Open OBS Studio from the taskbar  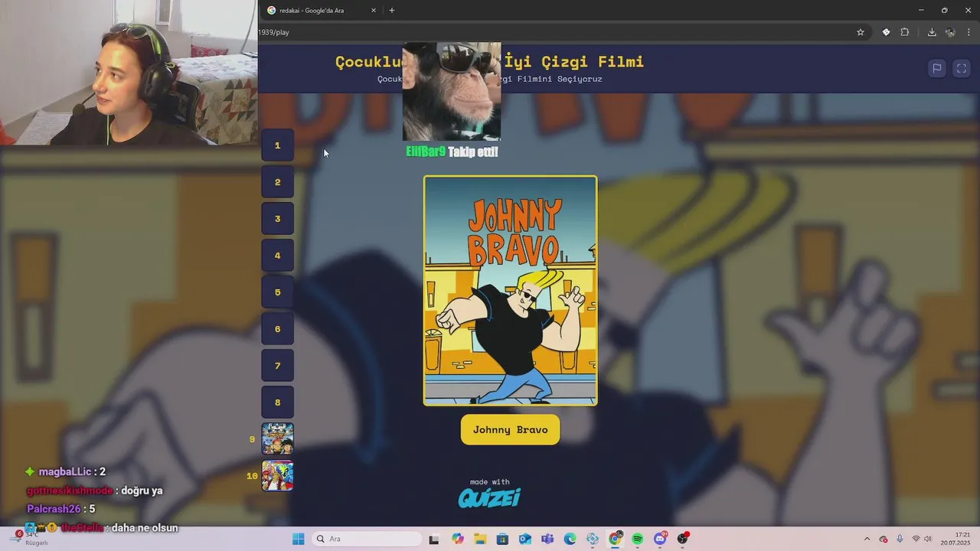click(682, 539)
